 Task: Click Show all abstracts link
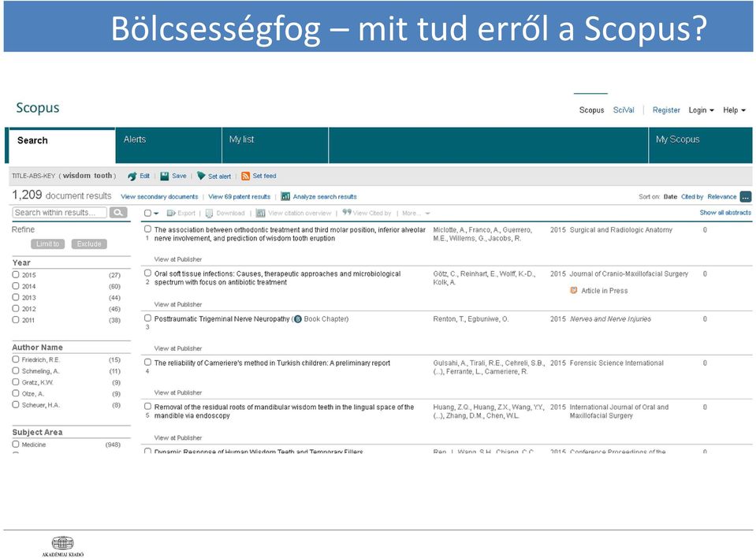[725, 213]
